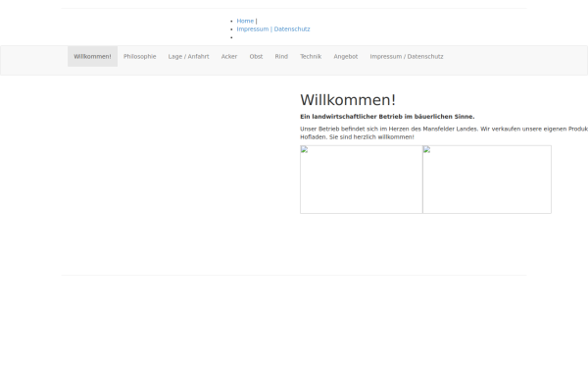Select Acker in the navigation bar
Image resolution: width=588 pixels, height=368 pixels.
point(229,57)
